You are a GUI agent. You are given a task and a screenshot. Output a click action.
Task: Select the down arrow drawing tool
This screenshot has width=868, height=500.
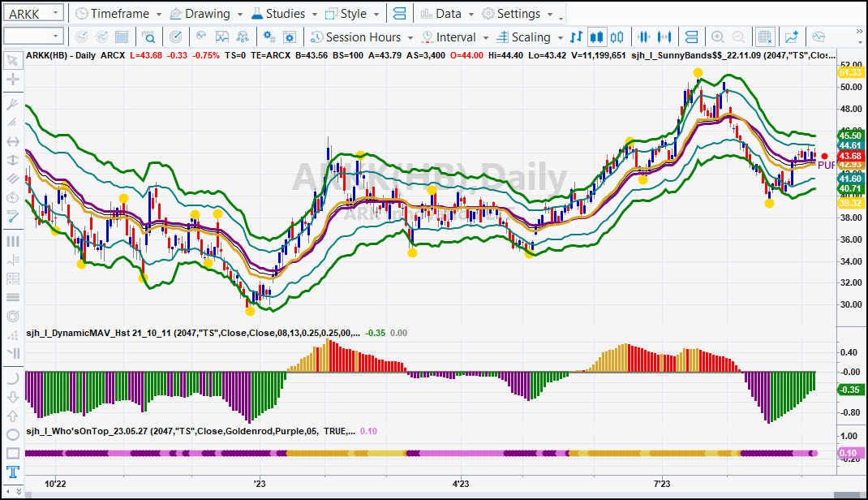(12, 397)
